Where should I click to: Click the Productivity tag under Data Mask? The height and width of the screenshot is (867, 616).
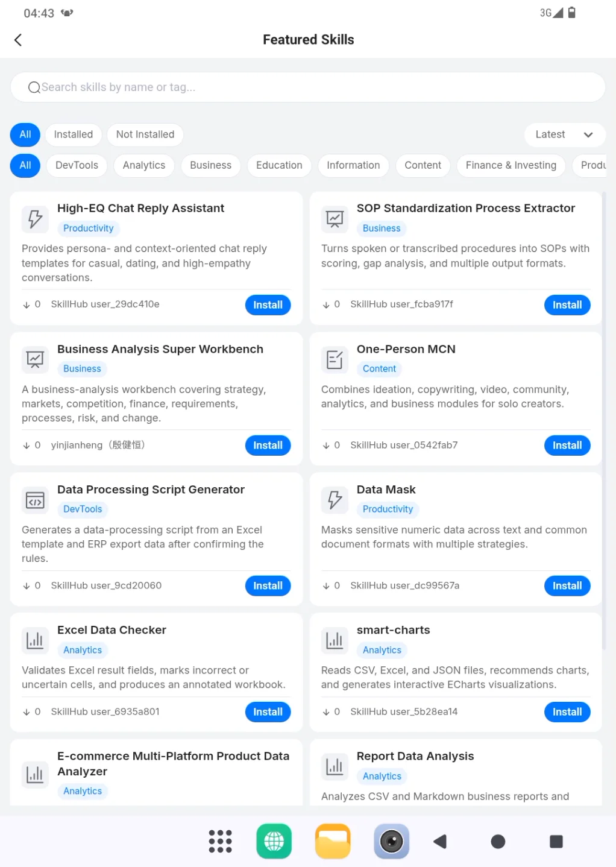coord(388,509)
